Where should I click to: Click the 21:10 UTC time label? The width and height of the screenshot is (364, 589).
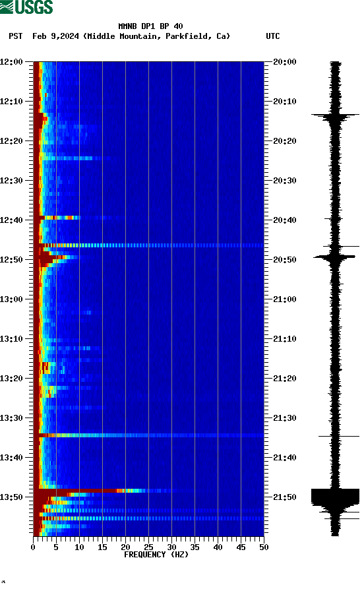point(285,339)
